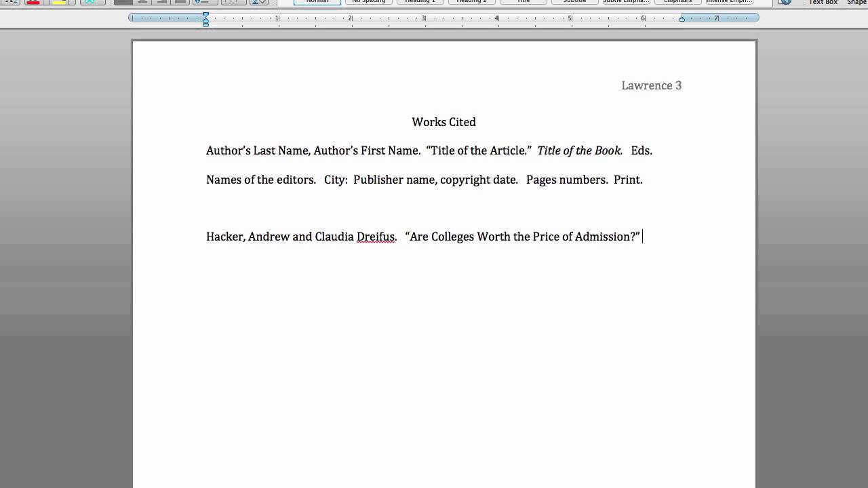Click the word 'Print.' at line end
Viewport: 868px width, 488px height.
tap(628, 180)
